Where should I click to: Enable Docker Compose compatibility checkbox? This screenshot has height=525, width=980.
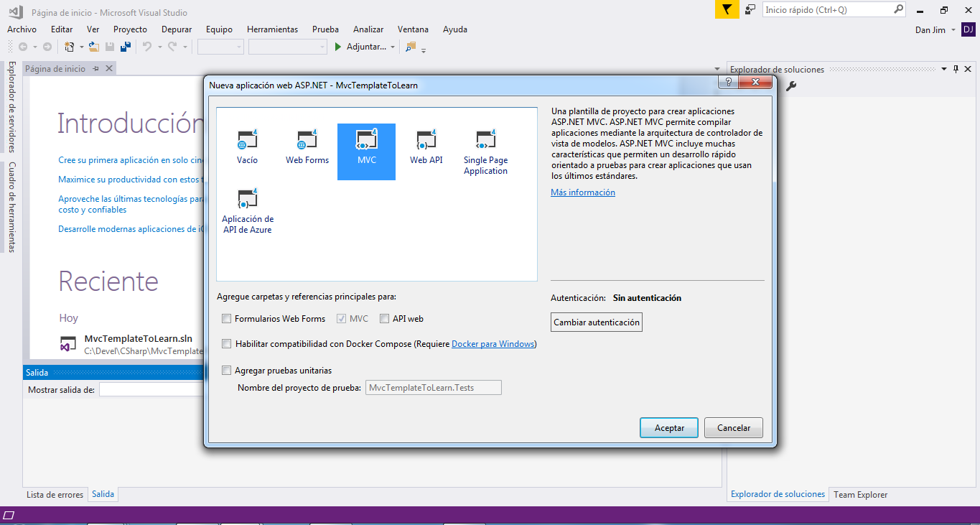coord(227,344)
